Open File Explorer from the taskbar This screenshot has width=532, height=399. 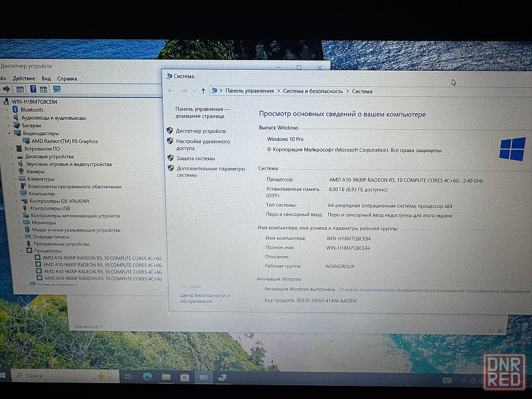coord(166,377)
